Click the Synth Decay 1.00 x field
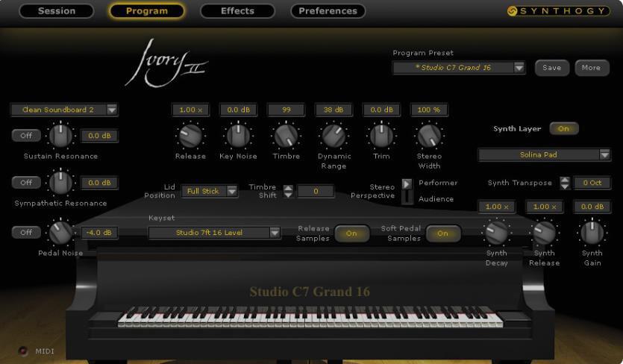The image size is (623, 364). tap(497, 207)
